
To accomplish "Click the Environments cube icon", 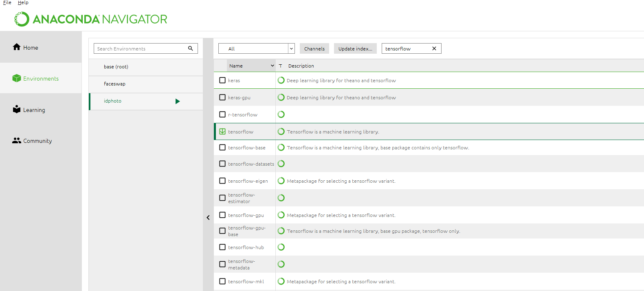I will 17,78.
